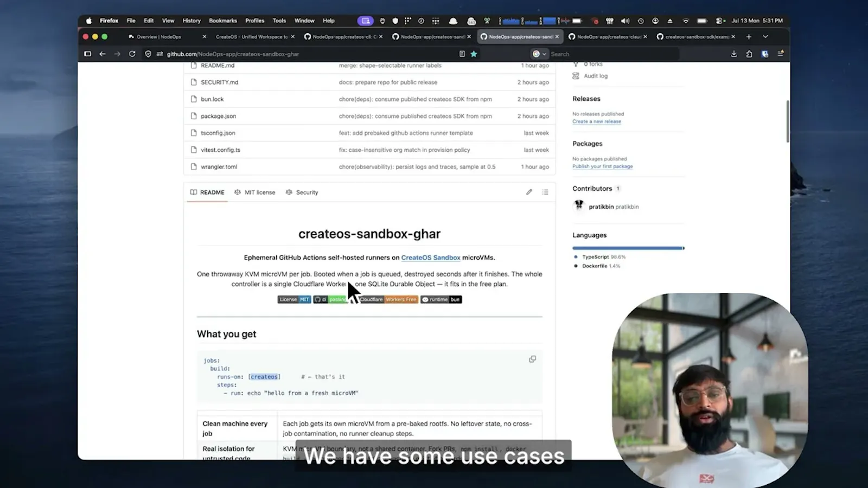The height and width of the screenshot is (488, 868).
Task: Open the README outline list icon
Action: point(545,192)
